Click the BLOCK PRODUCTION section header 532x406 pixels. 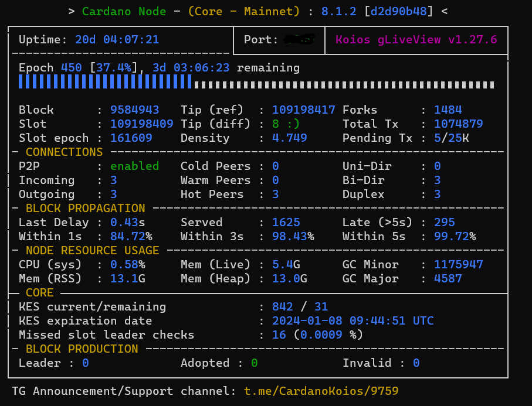(x=82, y=349)
